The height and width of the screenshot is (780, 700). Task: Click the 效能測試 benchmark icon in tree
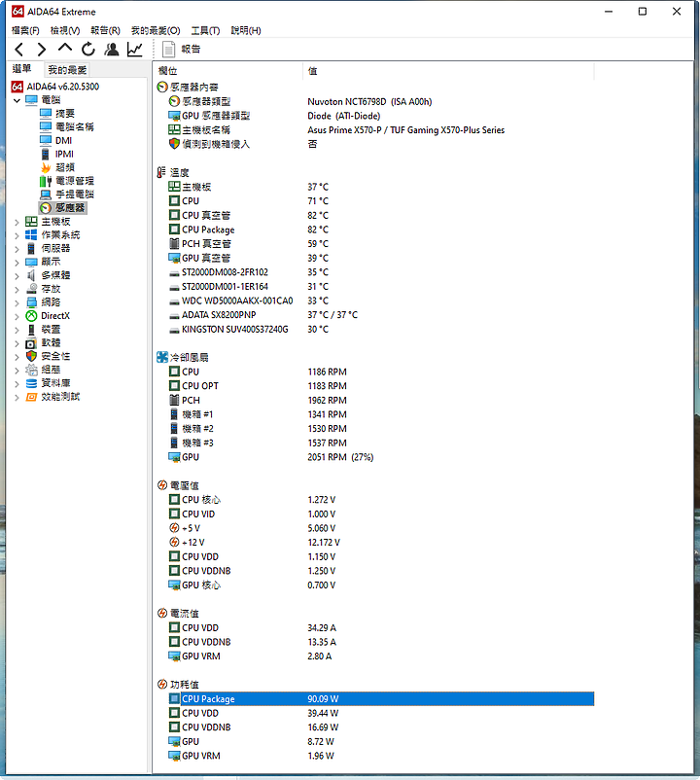[x=31, y=397]
